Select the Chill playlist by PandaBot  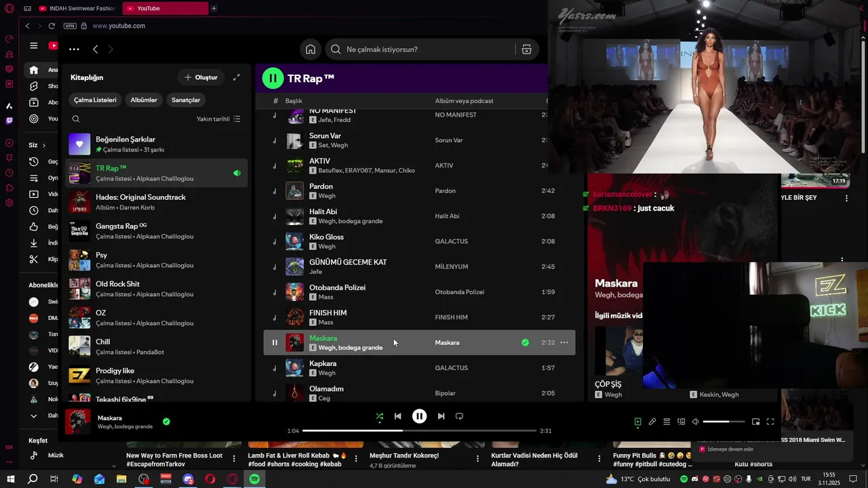[x=157, y=346]
